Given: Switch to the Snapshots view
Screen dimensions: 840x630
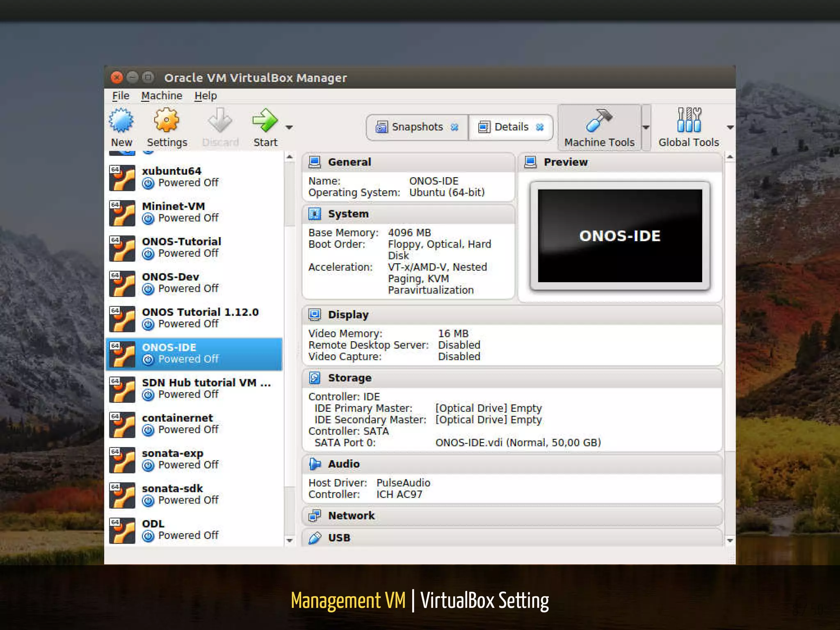Looking at the screenshot, I should point(417,127).
